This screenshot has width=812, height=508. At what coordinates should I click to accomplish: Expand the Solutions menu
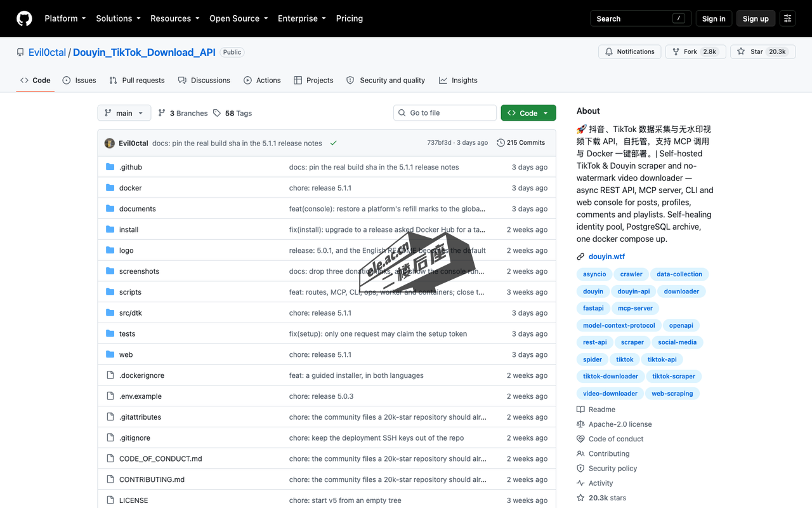coord(119,18)
